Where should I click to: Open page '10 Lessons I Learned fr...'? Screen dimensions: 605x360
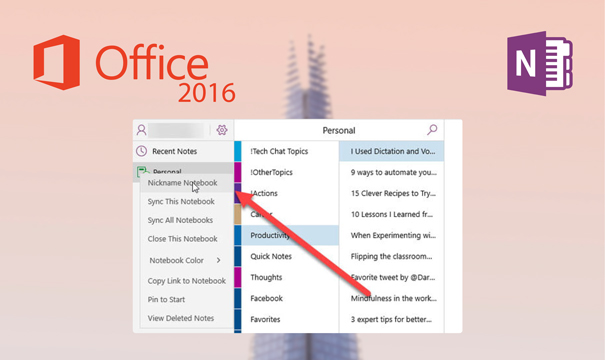point(392,214)
